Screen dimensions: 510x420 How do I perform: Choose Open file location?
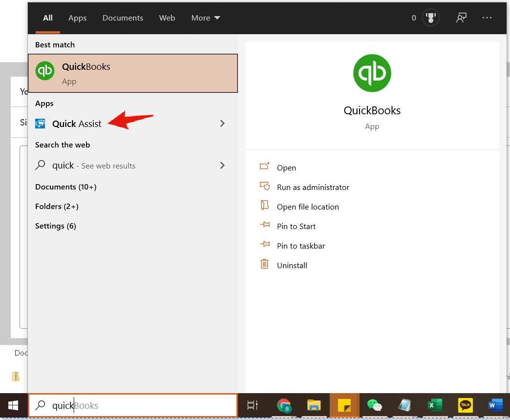click(x=308, y=207)
